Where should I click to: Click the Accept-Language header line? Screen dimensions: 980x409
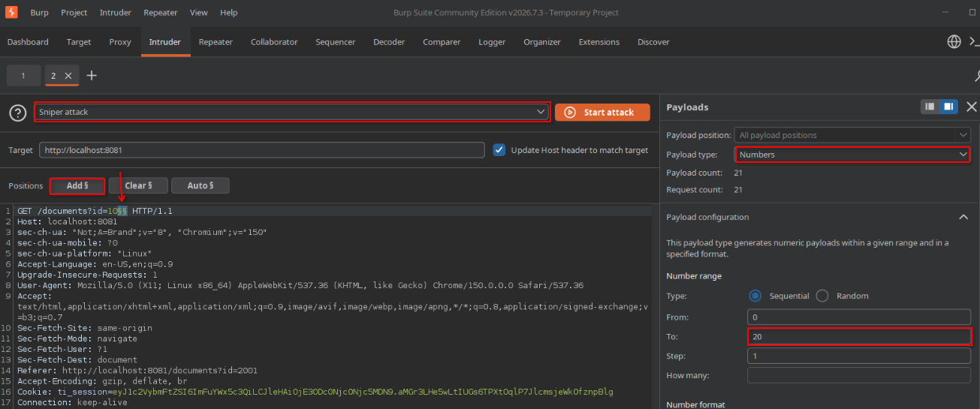coord(95,264)
